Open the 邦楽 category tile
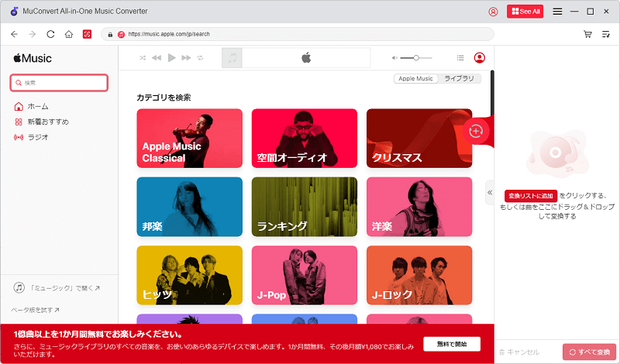 pos(189,207)
